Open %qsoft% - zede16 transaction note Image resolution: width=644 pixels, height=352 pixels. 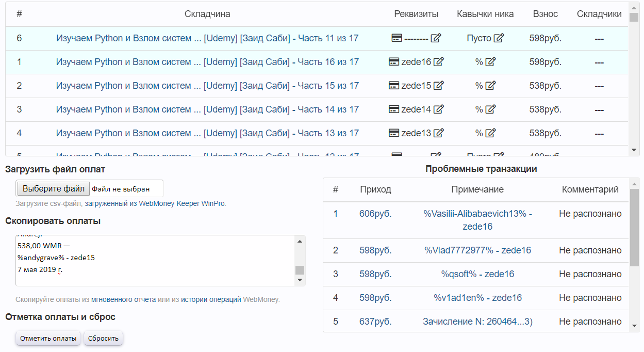pos(477,274)
